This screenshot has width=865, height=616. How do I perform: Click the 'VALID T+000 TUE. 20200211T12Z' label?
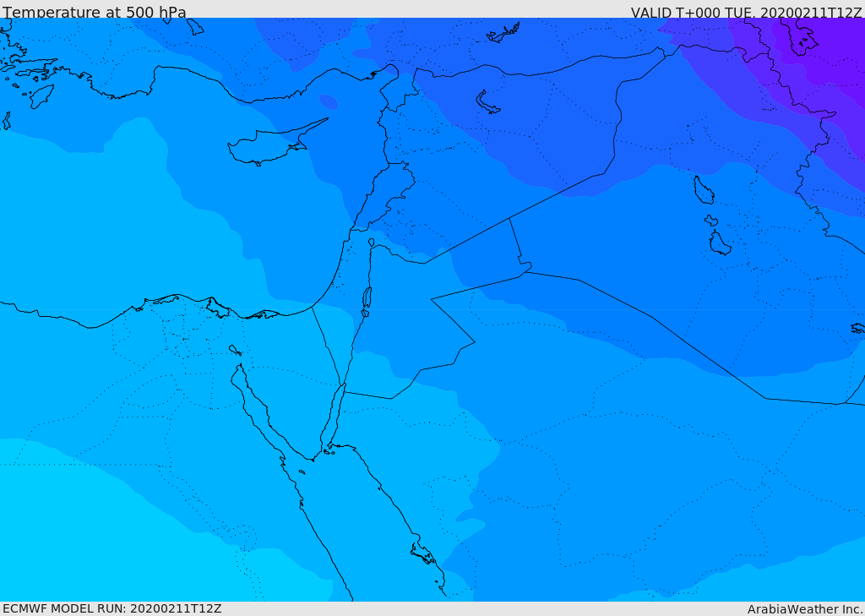(747, 12)
